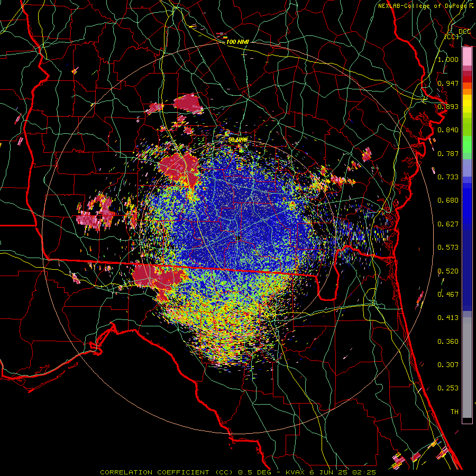The width and height of the screenshot is (476, 476).
Task: Click the 0.253 color scale label
Action: [448, 388]
